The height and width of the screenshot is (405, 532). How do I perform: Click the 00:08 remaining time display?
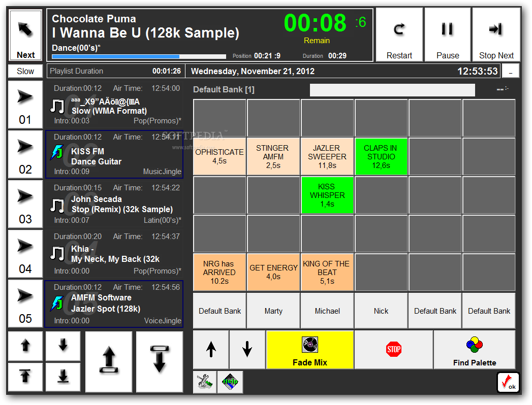pos(315,23)
